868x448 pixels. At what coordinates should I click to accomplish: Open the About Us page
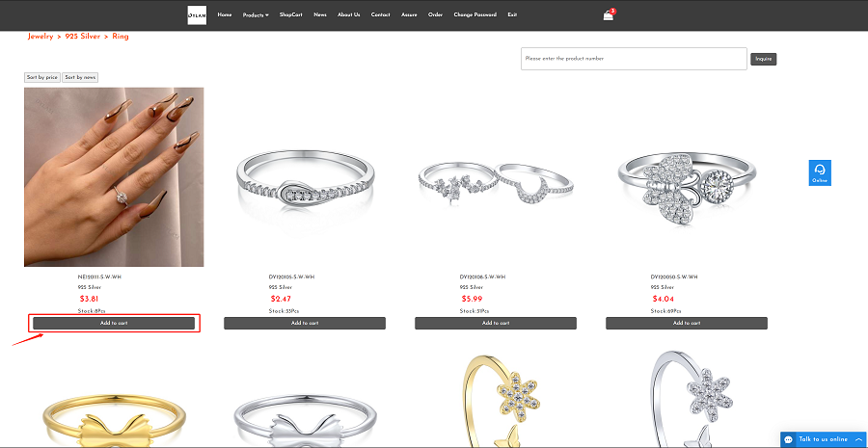(x=349, y=15)
